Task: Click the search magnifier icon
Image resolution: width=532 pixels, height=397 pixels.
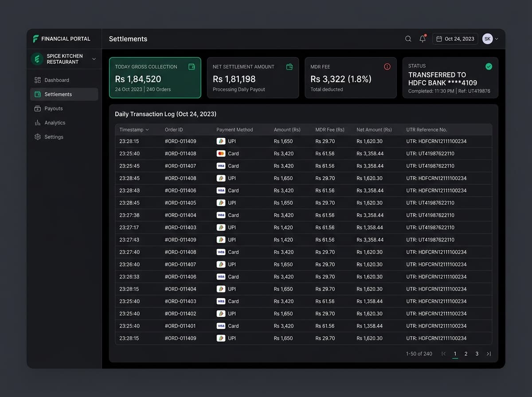Action: tap(408, 39)
